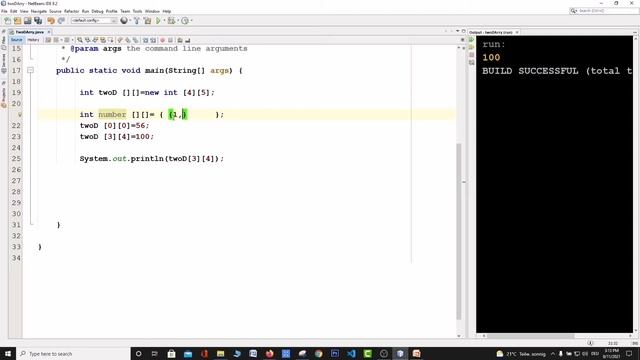Click the New Project toolbar icon

18,20
